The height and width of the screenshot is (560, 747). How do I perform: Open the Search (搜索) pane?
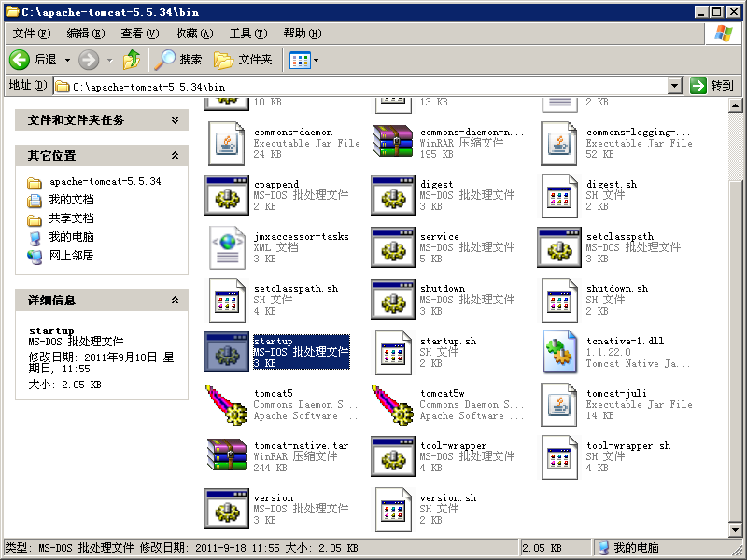(178, 60)
